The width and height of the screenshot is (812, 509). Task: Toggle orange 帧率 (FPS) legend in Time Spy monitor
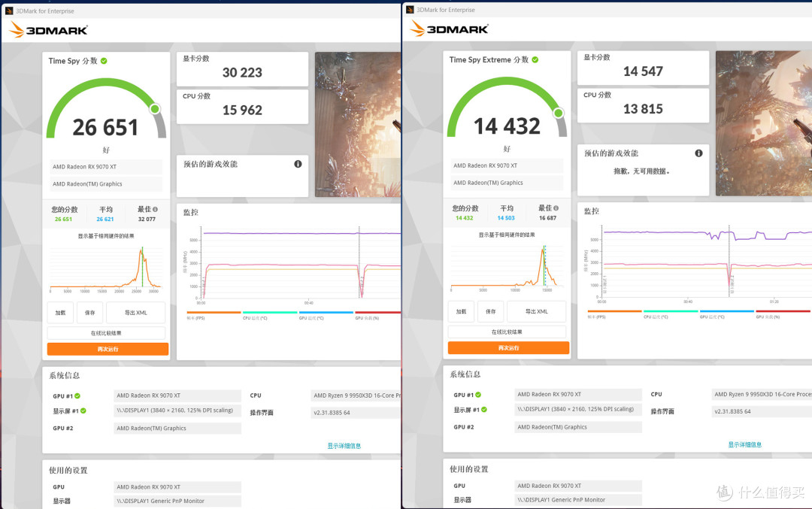point(214,315)
